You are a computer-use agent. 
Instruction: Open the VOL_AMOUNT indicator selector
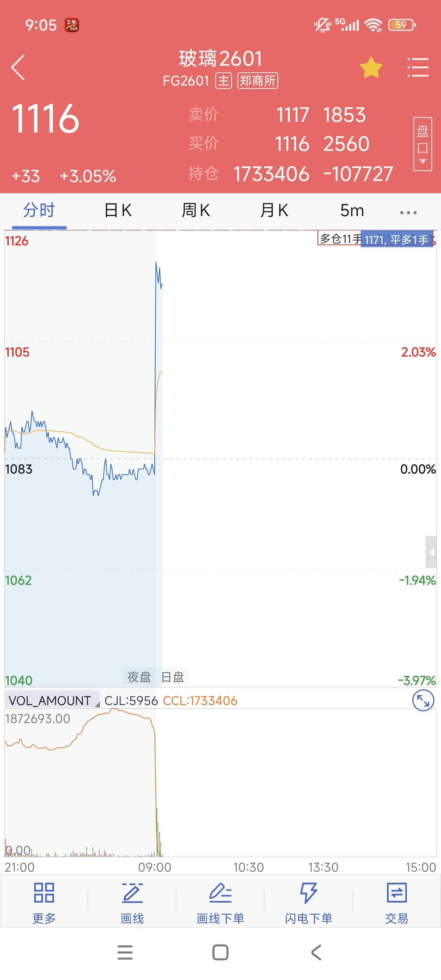pyautogui.click(x=52, y=700)
